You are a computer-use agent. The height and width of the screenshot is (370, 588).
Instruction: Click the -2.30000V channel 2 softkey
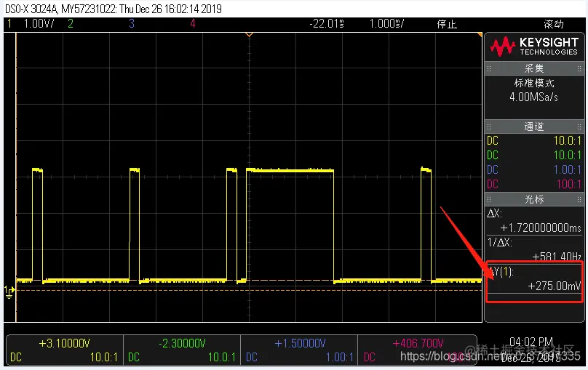pos(182,350)
